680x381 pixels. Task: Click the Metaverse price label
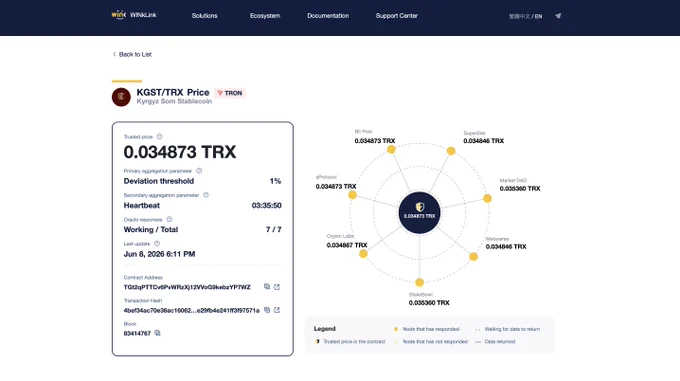click(x=506, y=247)
